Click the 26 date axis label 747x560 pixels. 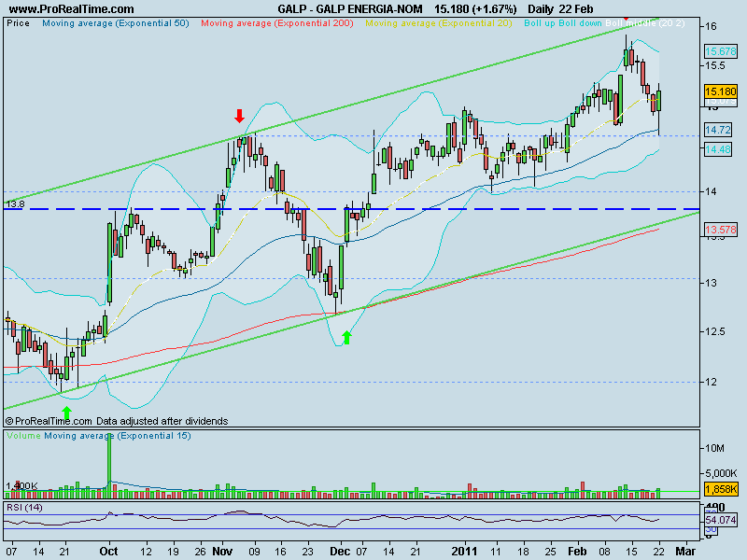coord(200,552)
